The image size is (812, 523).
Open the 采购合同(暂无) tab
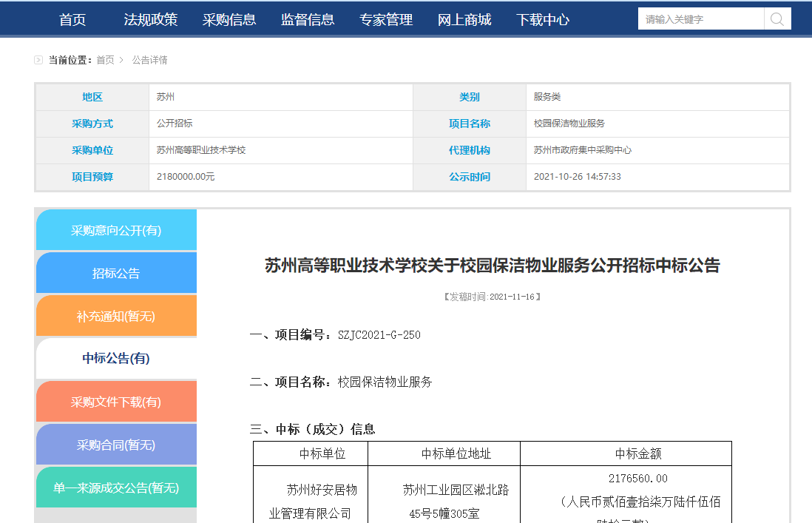coord(117,445)
